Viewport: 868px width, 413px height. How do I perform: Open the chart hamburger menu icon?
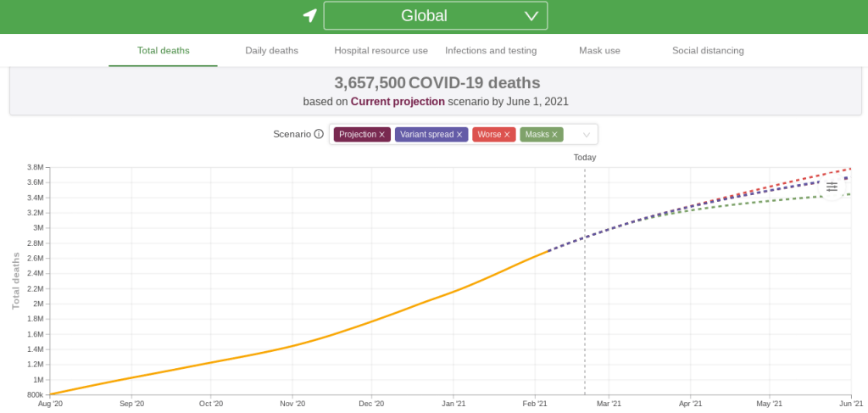(832, 187)
